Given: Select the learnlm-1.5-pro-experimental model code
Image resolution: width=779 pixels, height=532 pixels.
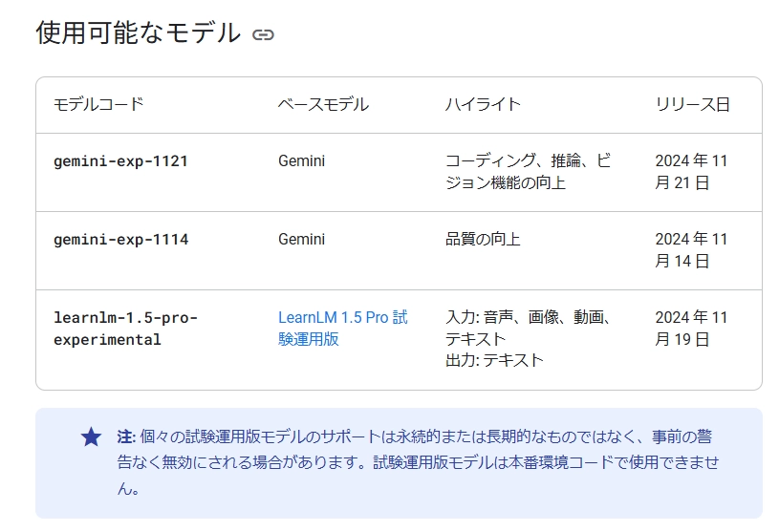Looking at the screenshot, I should tap(126, 329).
